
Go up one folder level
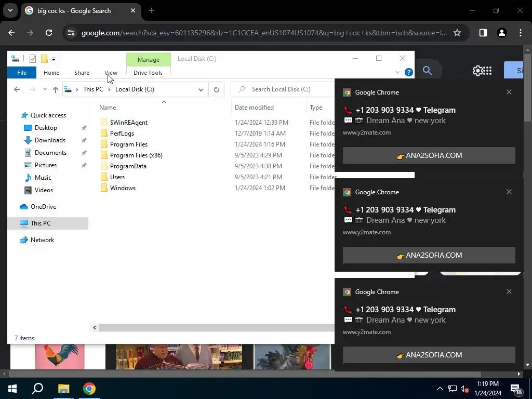(55, 89)
